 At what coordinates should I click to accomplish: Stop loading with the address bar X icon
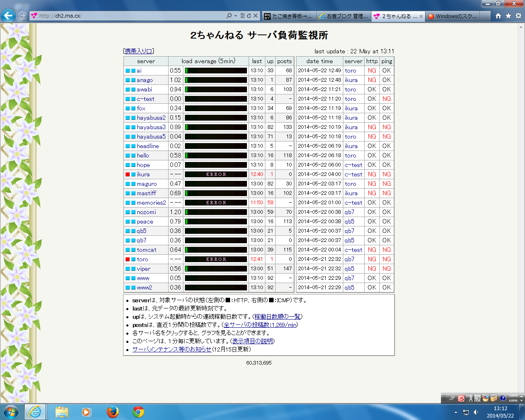coord(256,16)
